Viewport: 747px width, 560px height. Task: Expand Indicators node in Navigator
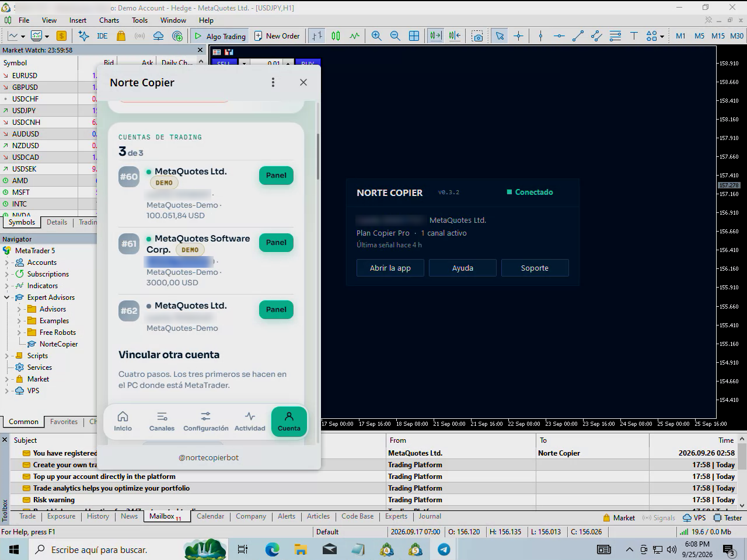(7, 286)
